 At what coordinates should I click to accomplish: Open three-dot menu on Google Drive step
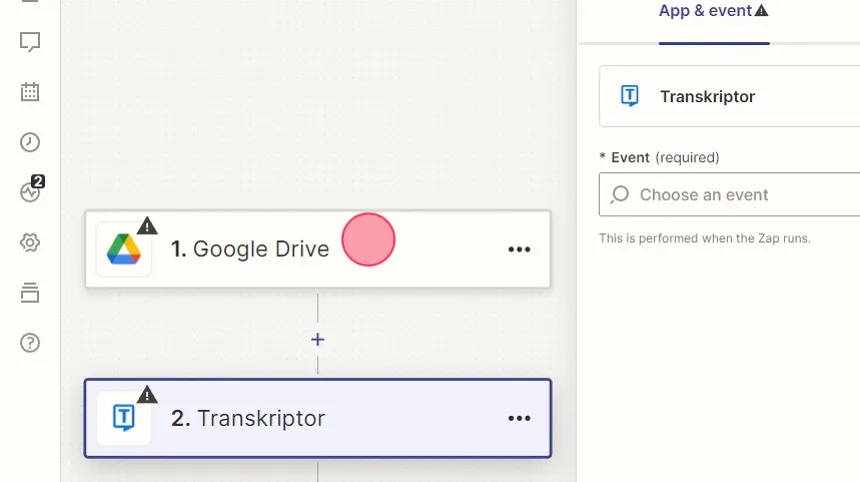[x=519, y=249]
